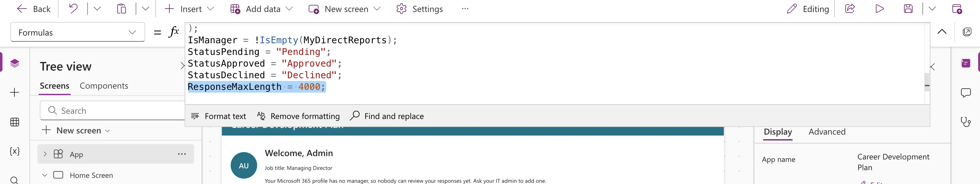Open the Tree view layers icon

(x=14, y=63)
